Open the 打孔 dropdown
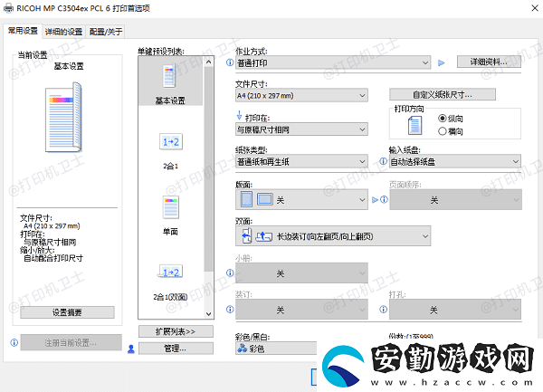Viewport: 543px width, 392px height. pos(455,310)
